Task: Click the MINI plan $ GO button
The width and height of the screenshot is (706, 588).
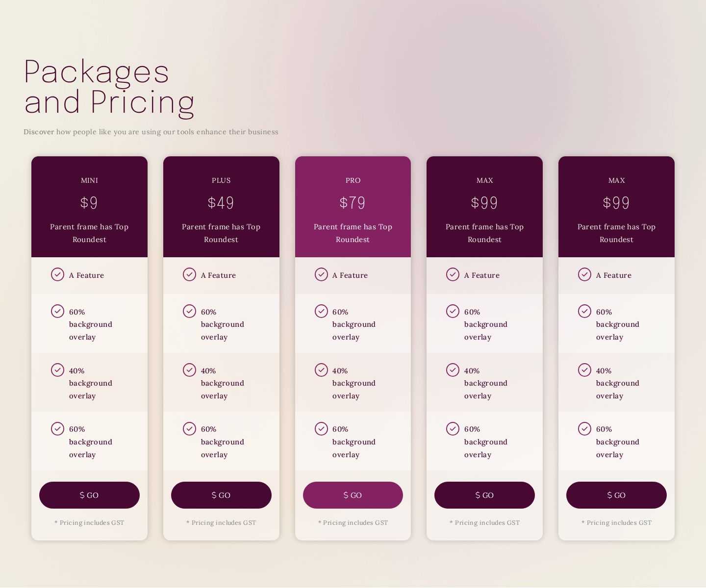Action: 89,495
